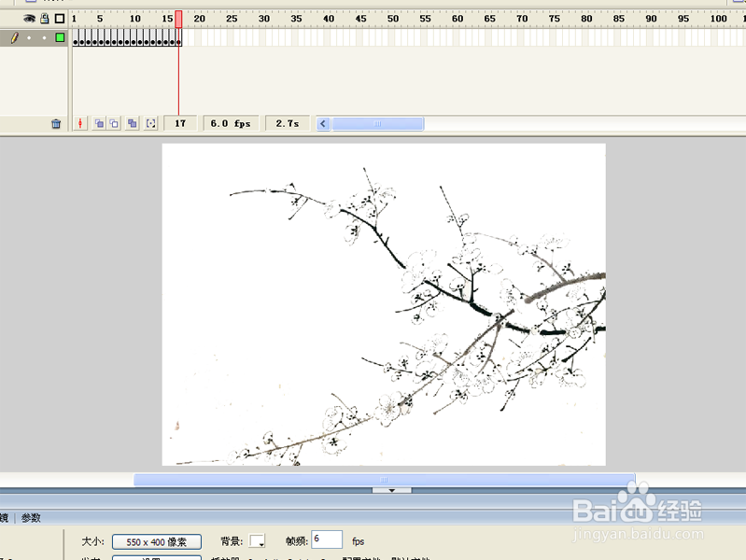
Task: Delete layer with trash can icon
Action: 56,124
